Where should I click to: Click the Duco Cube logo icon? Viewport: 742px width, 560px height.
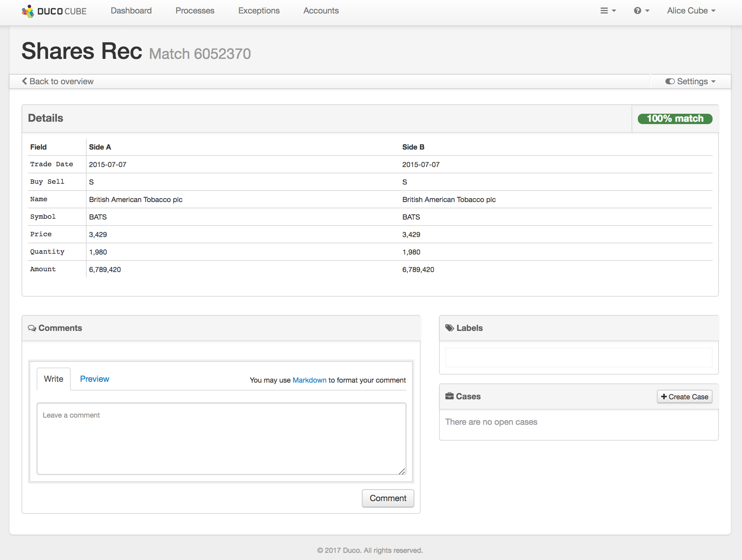(x=28, y=11)
